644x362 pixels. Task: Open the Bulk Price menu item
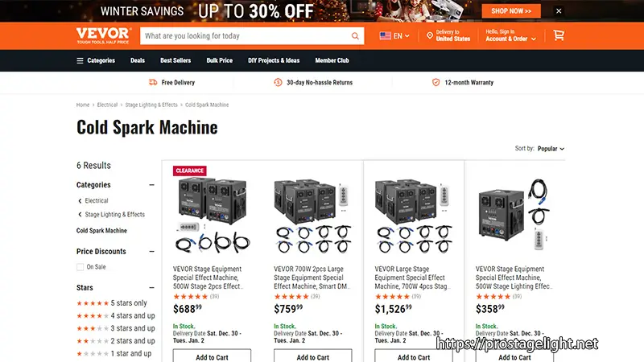[219, 60]
